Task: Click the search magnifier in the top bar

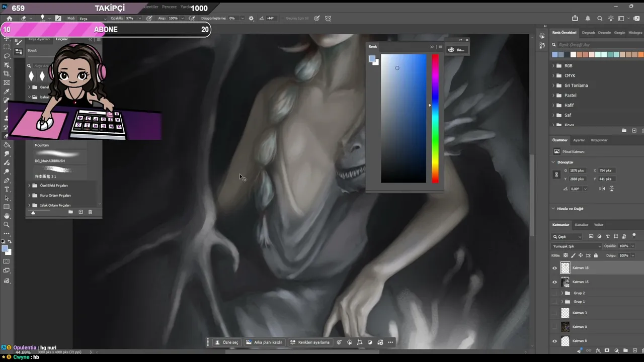Action: (x=600, y=19)
